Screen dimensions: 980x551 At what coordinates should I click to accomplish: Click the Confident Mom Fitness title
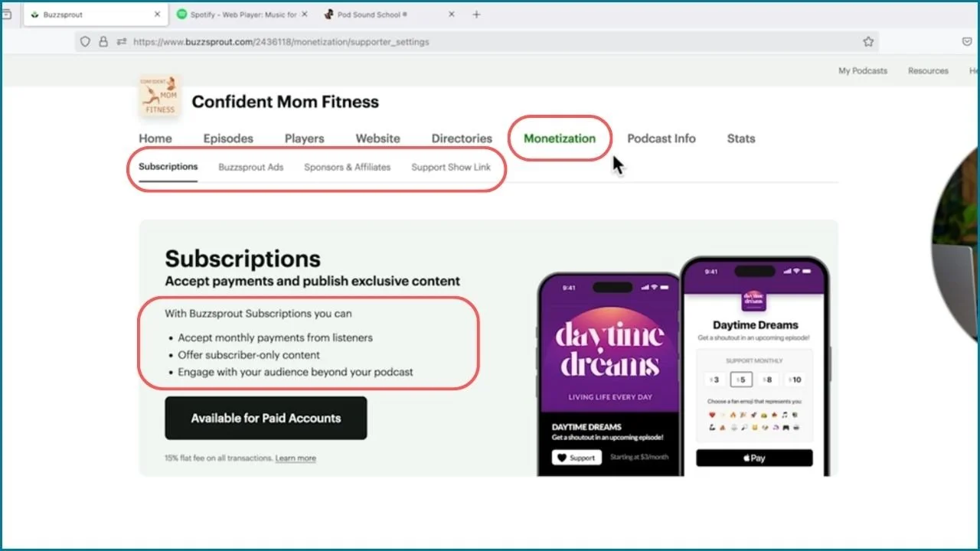pyautogui.click(x=285, y=102)
